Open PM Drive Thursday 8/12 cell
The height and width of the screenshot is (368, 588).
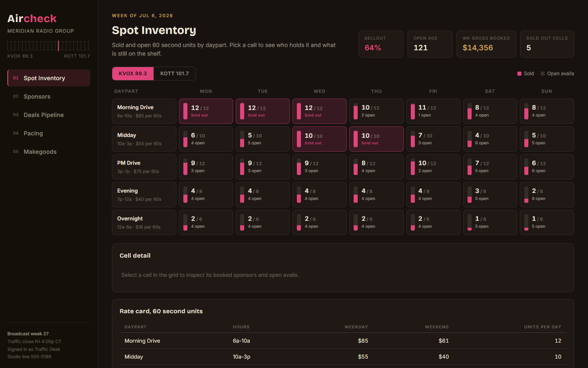pyautogui.click(x=376, y=167)
